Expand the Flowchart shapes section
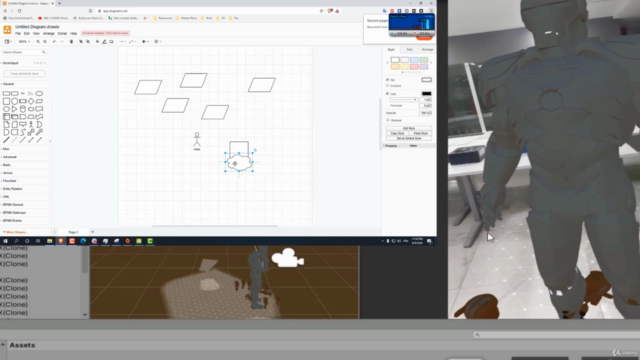Image resolution: width=640 pixels, height=360 pixels. click(x=9, y=181)
